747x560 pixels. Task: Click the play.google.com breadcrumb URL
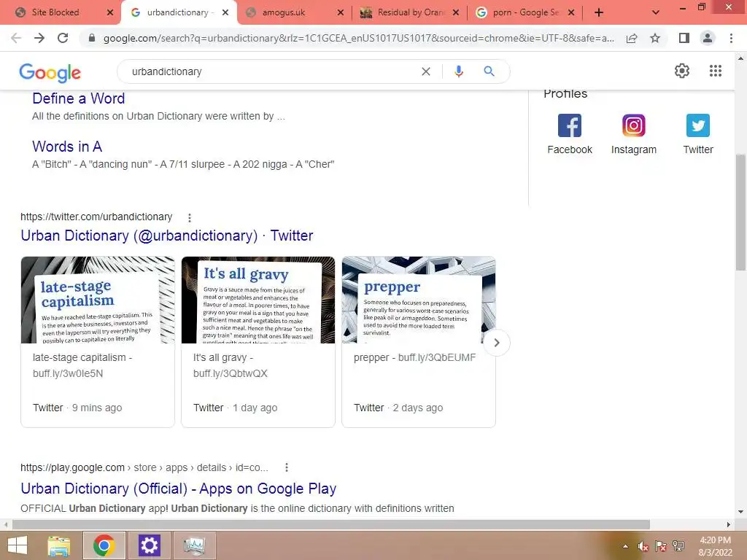click(144, 467)
